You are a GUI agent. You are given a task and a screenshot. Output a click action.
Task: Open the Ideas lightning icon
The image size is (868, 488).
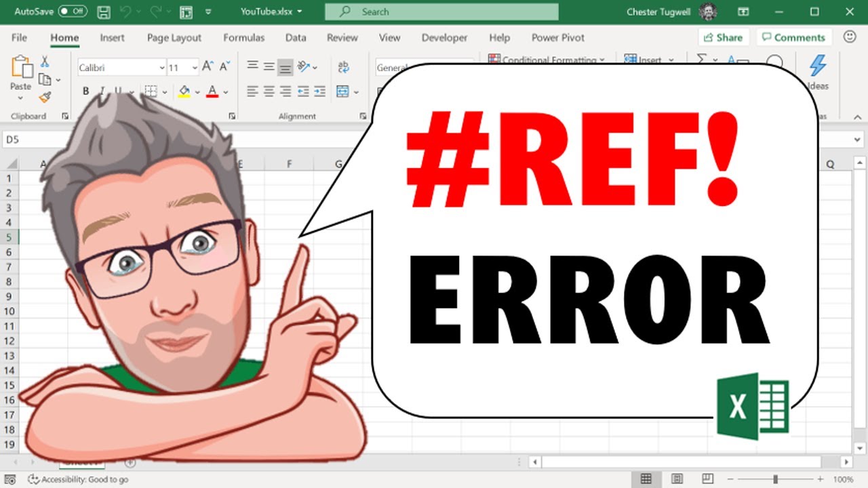tap(818, 73)
